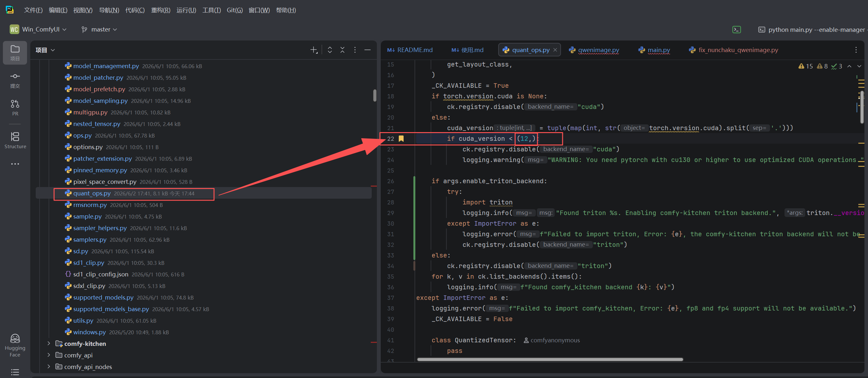This screenshot has height=378, width=868.
Task: Click the weak warnings indicator showing 8
Action: tap(823, 66)
